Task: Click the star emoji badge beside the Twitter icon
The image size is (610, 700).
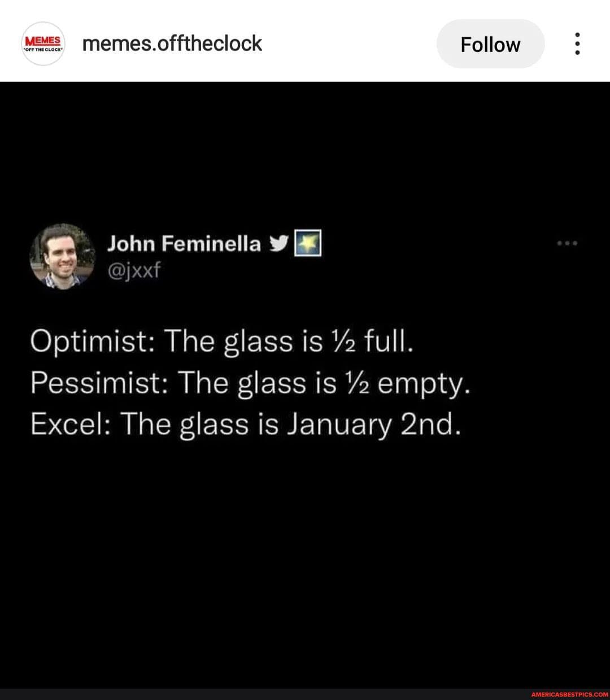Action: pyautogui.click(x=308, y=242)
